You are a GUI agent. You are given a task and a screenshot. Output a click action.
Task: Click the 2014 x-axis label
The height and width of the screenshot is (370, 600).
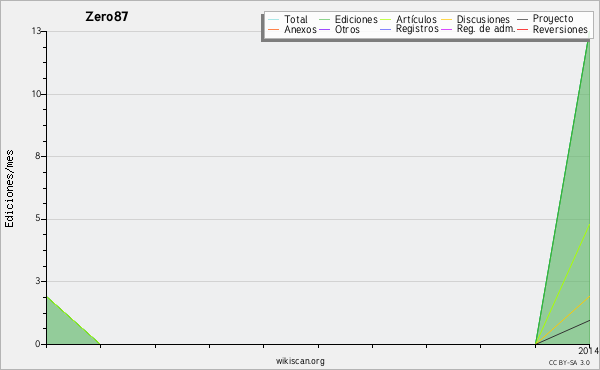(x=589, y=350)
